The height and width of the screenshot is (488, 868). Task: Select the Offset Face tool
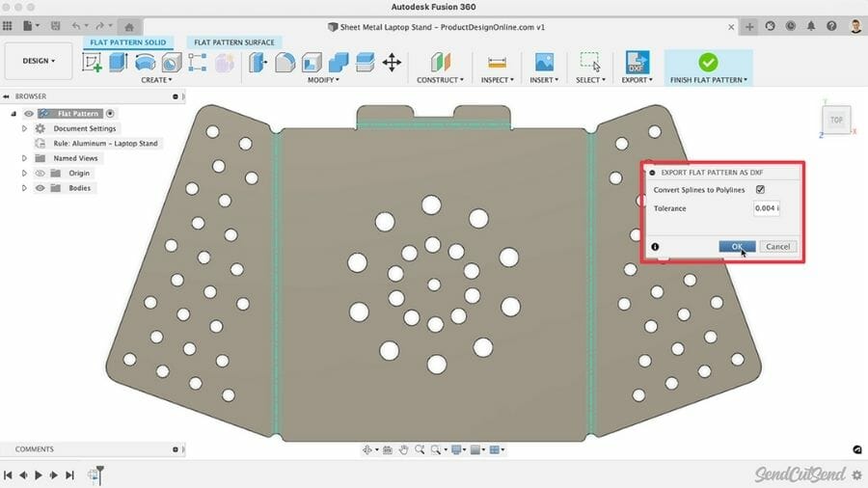click(365, 63)
